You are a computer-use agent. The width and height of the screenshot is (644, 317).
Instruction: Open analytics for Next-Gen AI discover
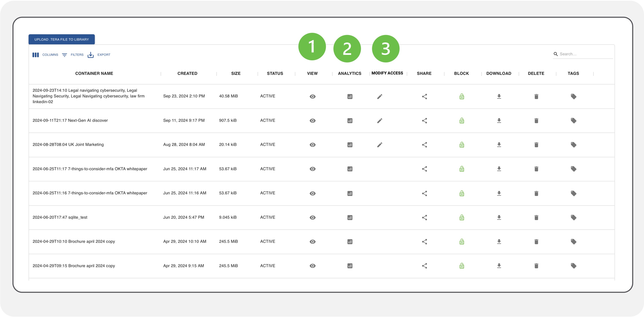coord(350,121)
